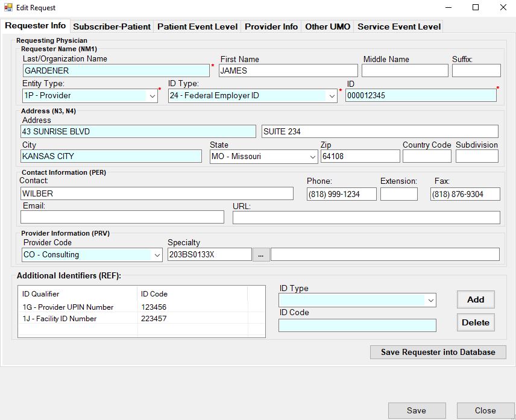Click the Fax number field
516x420 pixels.
pos(465,194)
